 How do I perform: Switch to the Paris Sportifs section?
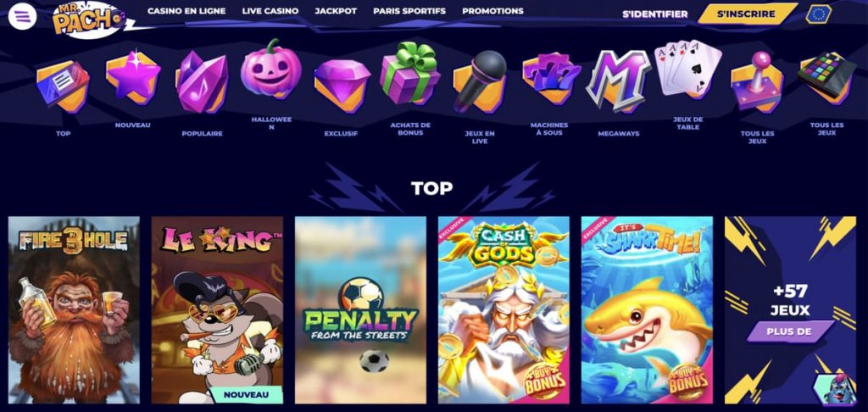[x=409, y=11]
